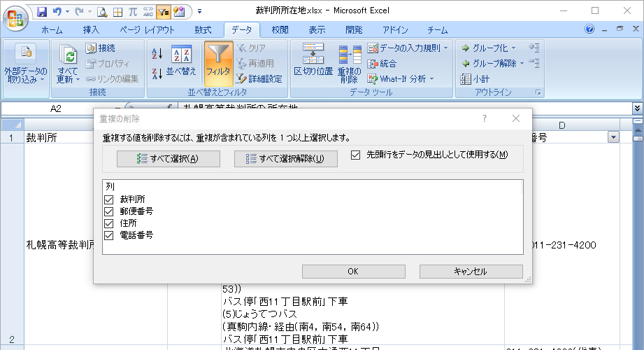This screenshot has width=644, height=350.
Task: Uncheck the 住所 column checkbox
Action: pyautogui.click(x=109, y=224)
